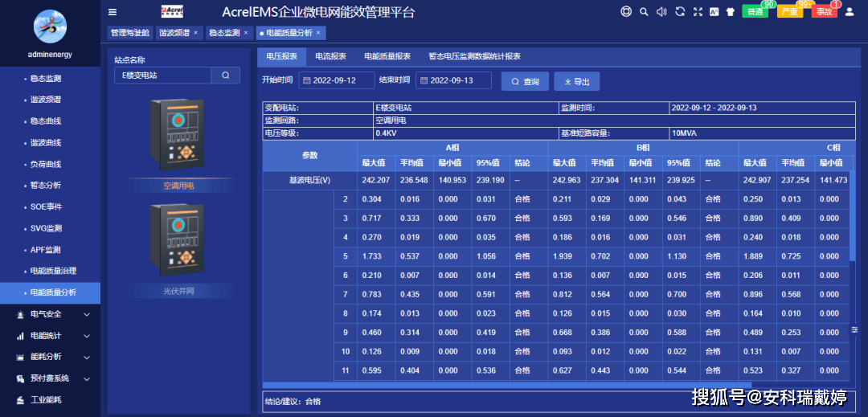This screenshot has width=868, height=417.
Task: Click the adminenergy avatar image
Action: tap(51, 26)
